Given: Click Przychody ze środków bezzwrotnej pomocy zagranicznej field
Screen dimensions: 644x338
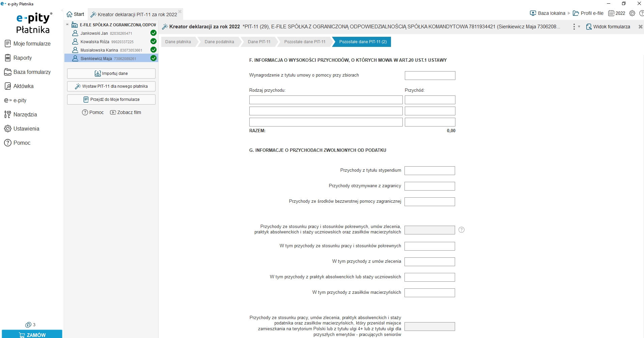Looking at the screenshot, I should point(430,202).
